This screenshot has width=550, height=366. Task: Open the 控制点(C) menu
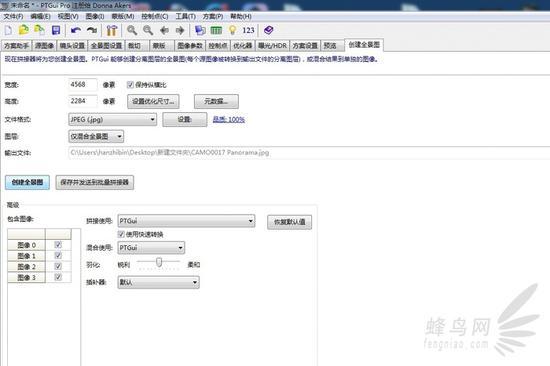[155, 16]
